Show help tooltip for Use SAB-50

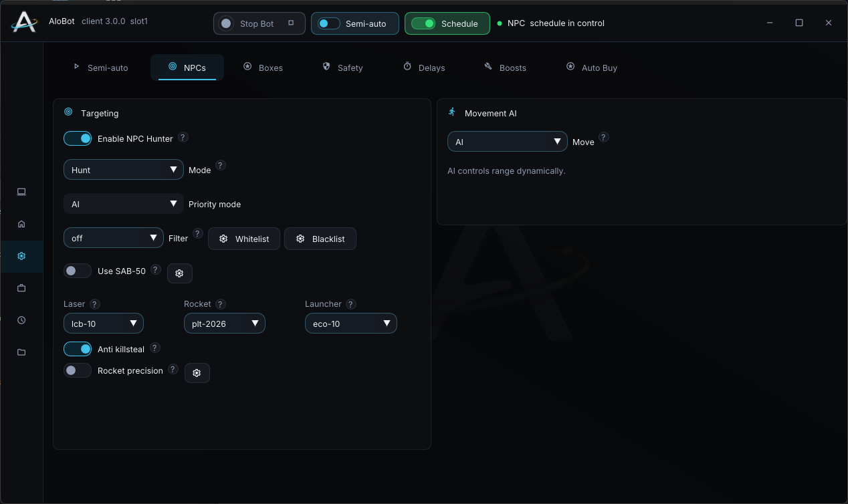[x=156, y=269]
